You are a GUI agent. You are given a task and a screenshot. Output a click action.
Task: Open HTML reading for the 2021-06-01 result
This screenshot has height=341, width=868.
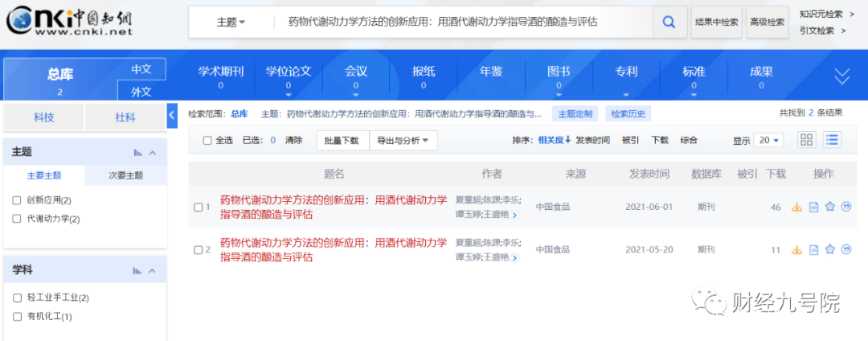point(813,207)
